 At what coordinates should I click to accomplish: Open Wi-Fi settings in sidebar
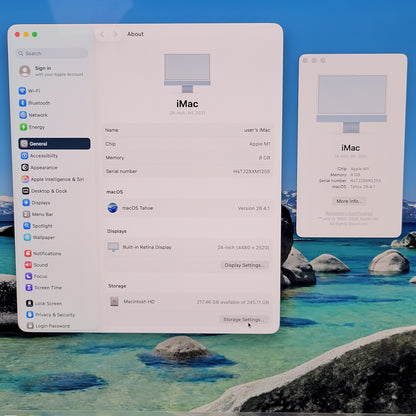tap(30, 91)
